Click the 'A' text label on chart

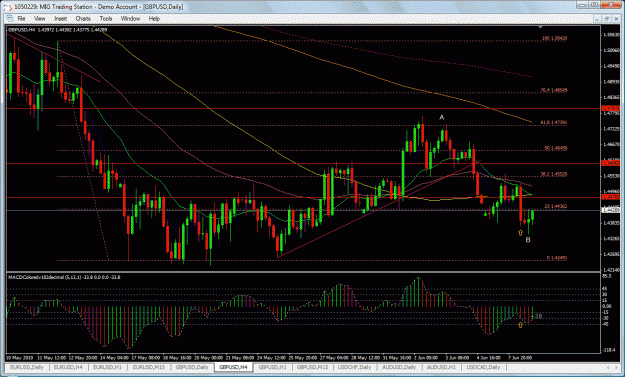442,118
